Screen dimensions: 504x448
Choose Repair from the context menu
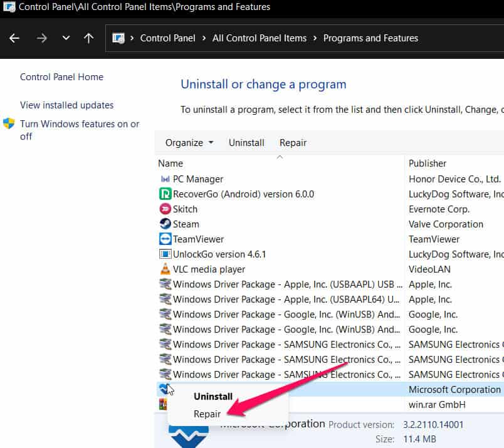pos(207,414)
